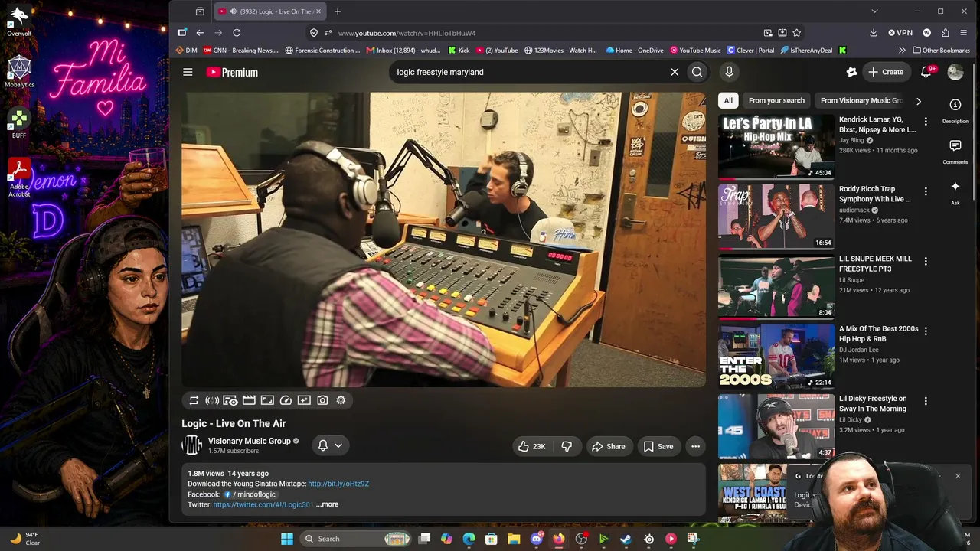This screenshot has width=980, height=551.
Task: Open the Windows Start menu
Action: click(x=287, y=539)
